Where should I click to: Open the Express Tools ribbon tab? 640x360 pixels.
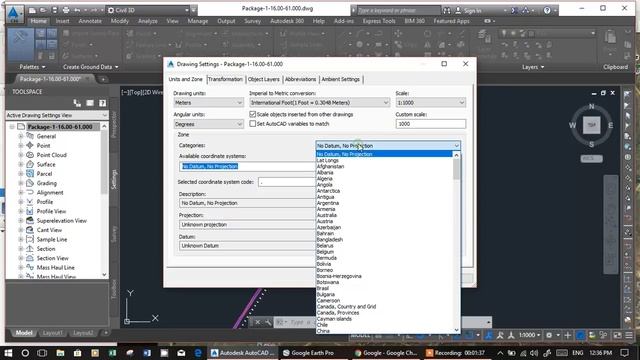point(379,21)
